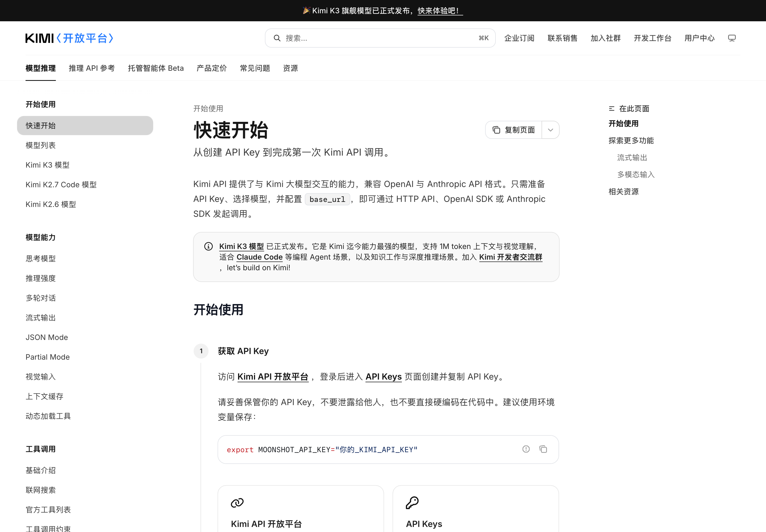Copy the export MOONSHOT_API_KEY code

(543, 449)
